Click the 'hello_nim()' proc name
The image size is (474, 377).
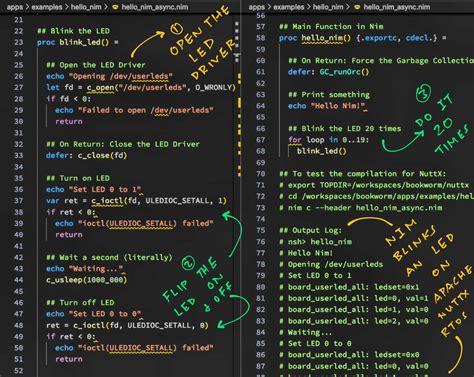click(326, 38)
